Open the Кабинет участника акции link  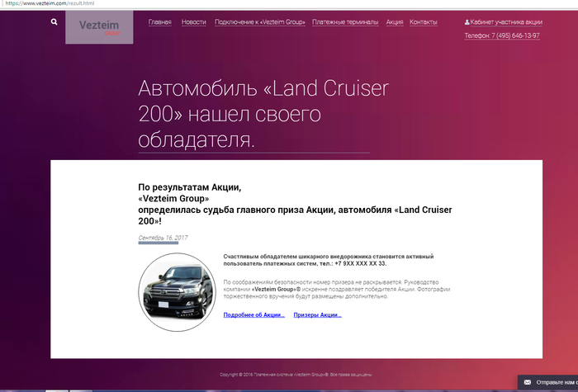point(505,22)
